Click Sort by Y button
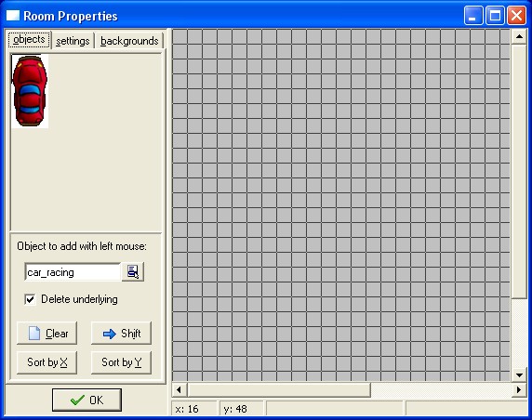 (121, 362)
